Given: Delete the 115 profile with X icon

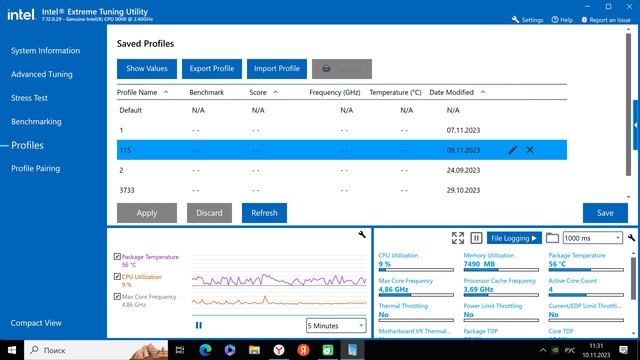Looking at the screenshot, I should click(x=530, y=150).
